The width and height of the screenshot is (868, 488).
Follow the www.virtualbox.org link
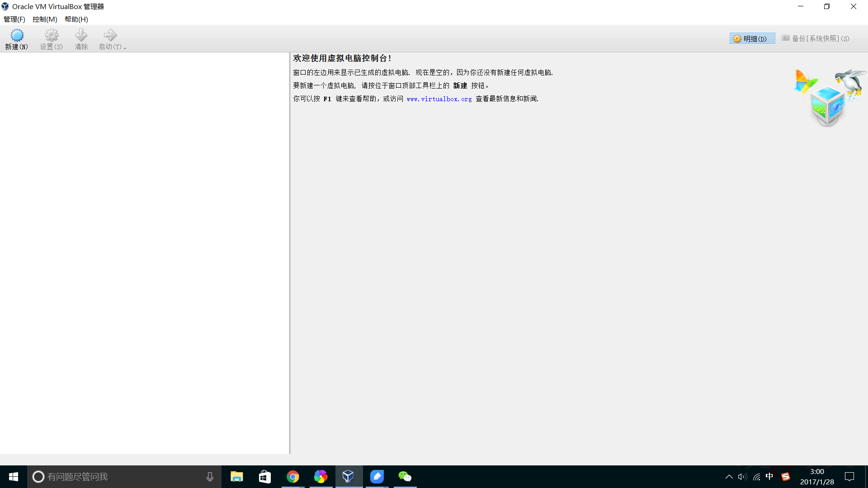pos(439,99)
